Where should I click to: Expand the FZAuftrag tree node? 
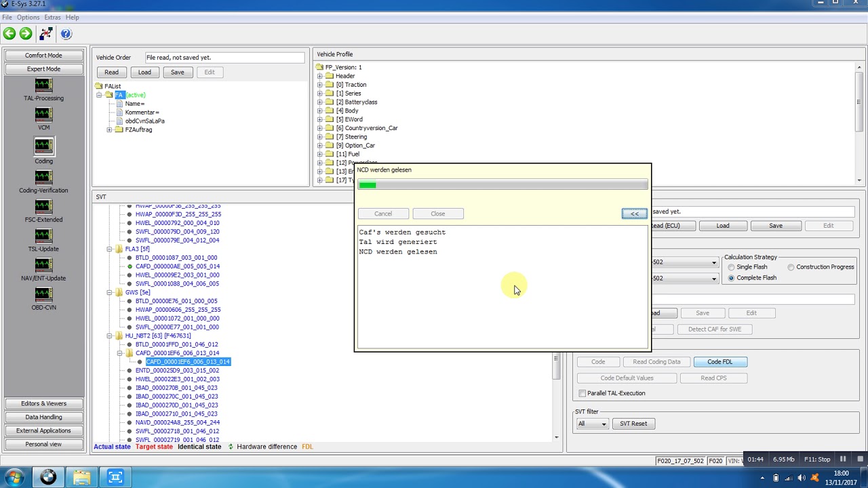coord(109,129)
